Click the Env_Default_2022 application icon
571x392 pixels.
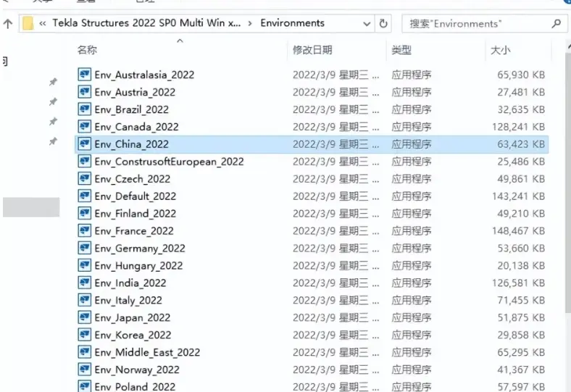click(x=85, y=196)
